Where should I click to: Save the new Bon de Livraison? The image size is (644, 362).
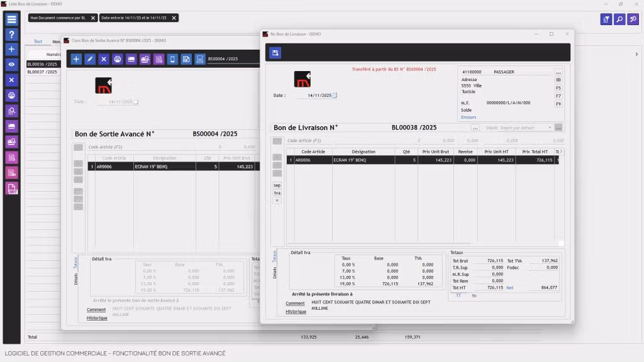coord(275,53)
